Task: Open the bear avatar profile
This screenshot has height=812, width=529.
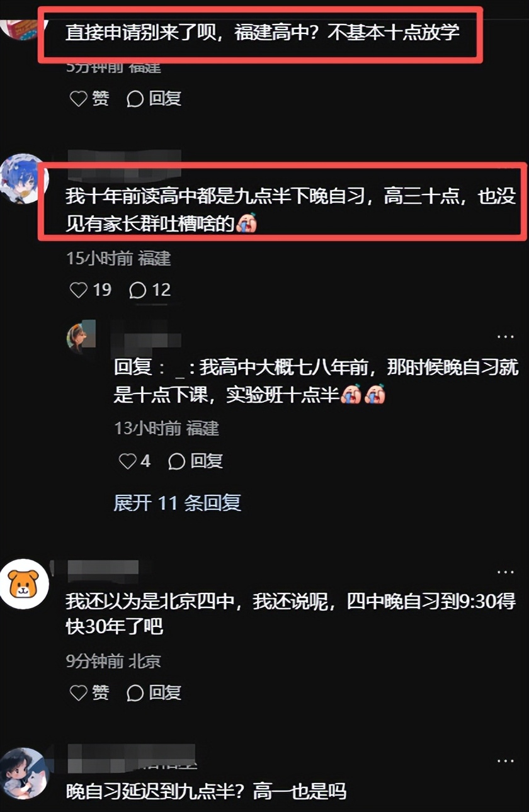Action: click(x=24, y=584)
